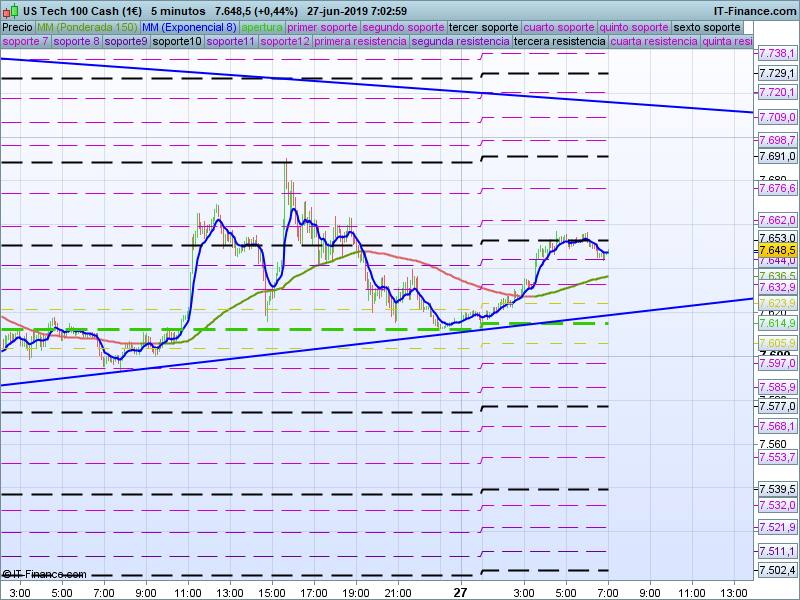Click the apertura legend label
800x600 pixels.
(262, 27)
